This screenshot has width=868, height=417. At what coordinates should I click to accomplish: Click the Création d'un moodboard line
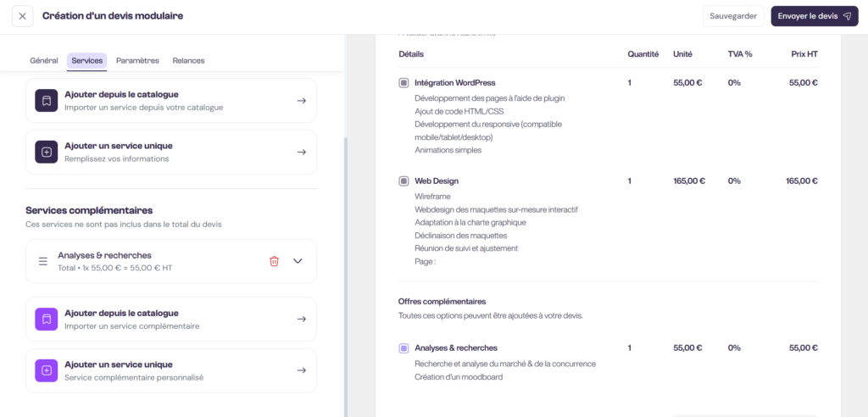click(459, 377)
